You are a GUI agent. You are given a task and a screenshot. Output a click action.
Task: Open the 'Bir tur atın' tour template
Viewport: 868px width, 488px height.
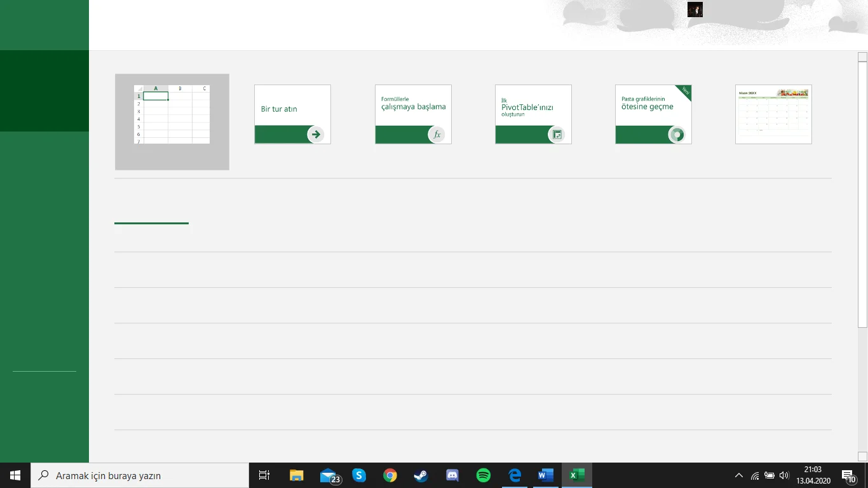pyautogui.click(x=292, y=114)
